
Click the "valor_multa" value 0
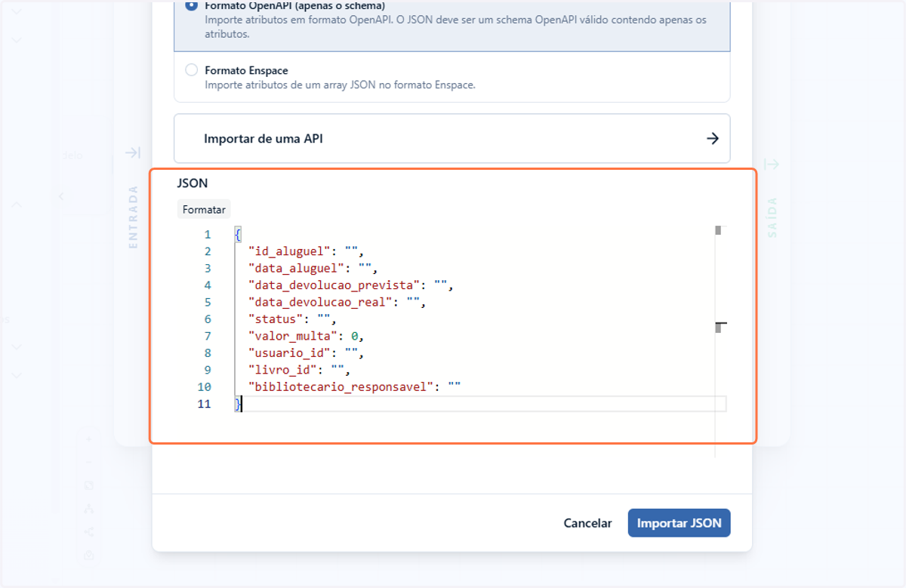(x=355, y=336)
